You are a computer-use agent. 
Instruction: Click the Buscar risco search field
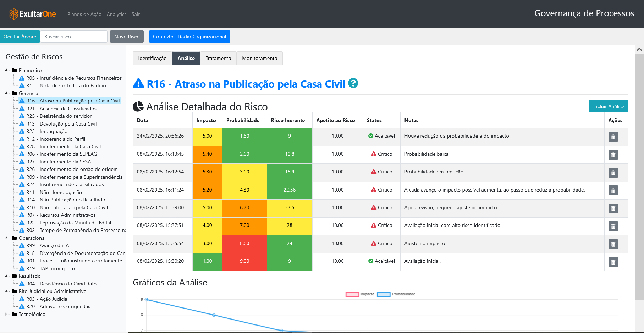click(x=74, y=36)
